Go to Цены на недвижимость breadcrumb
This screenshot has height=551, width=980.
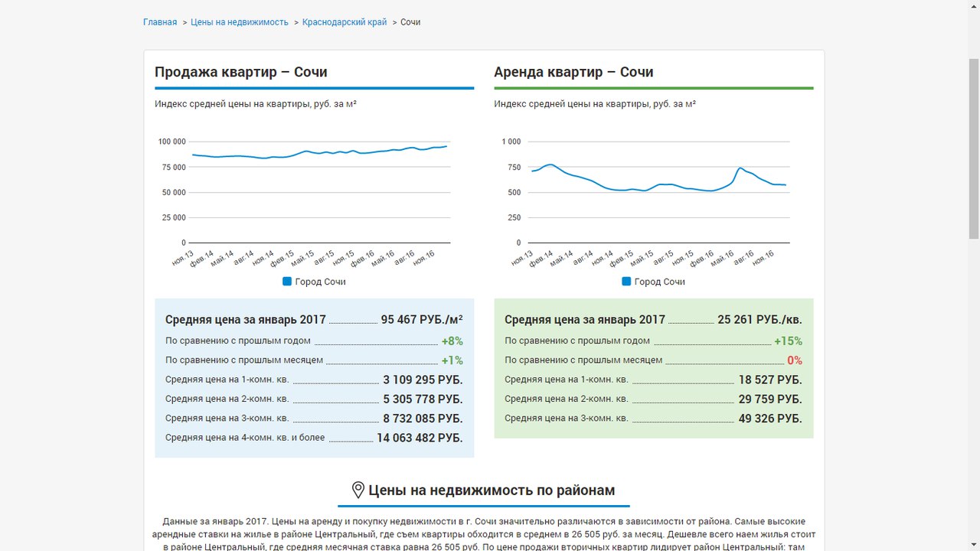click(240, 22)
